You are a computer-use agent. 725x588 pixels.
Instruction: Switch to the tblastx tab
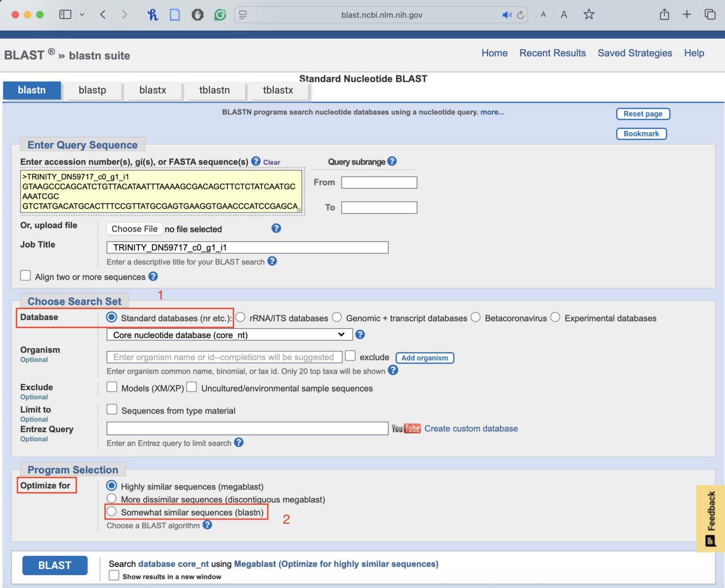[x=278, y=90]
